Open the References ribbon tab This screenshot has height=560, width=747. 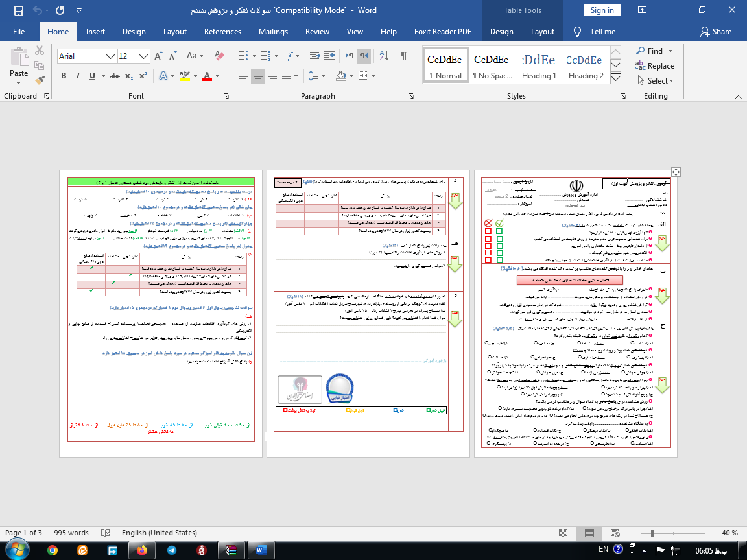coord(222,32)
